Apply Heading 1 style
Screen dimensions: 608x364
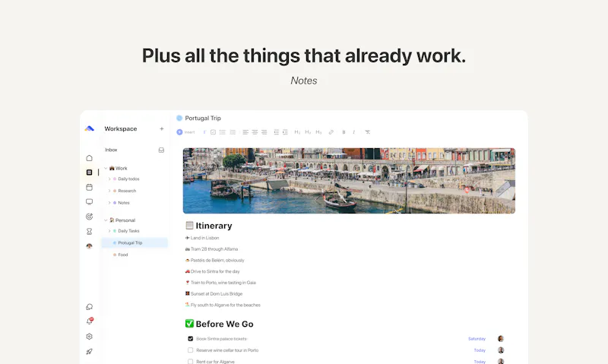[x=297, y=132]
